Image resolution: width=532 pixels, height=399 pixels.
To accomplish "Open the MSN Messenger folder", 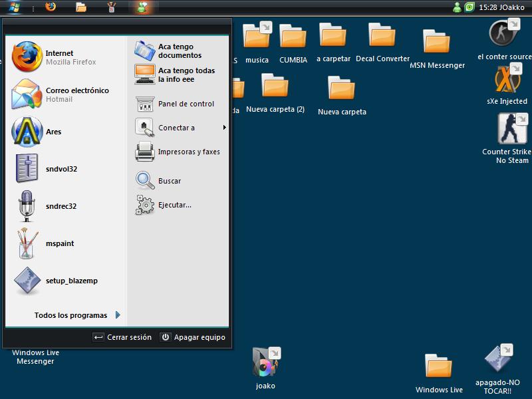I will click(437, 43).
